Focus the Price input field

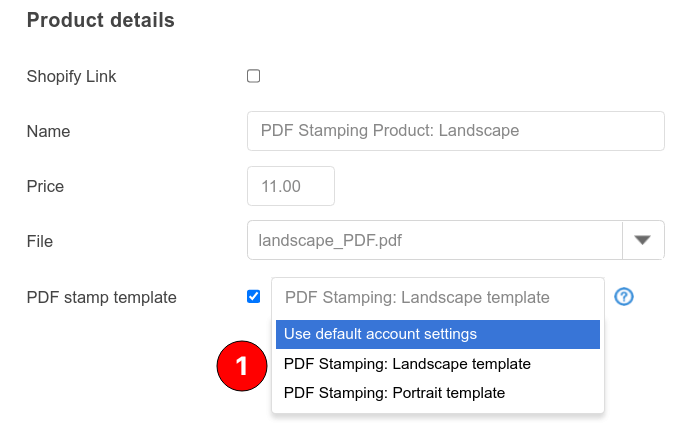[x=290, y=186]
